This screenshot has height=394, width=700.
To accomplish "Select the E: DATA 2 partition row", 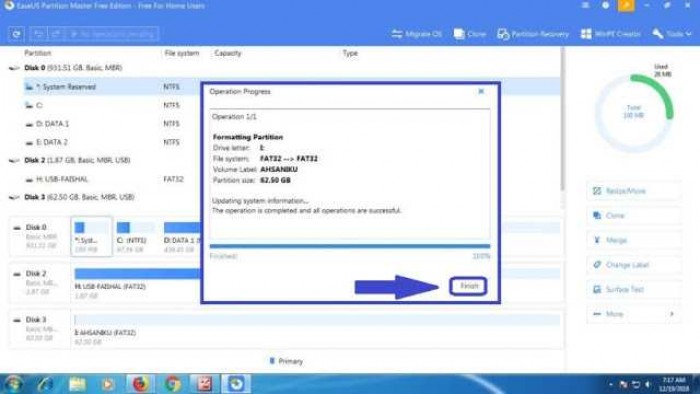I will [112, 142].
